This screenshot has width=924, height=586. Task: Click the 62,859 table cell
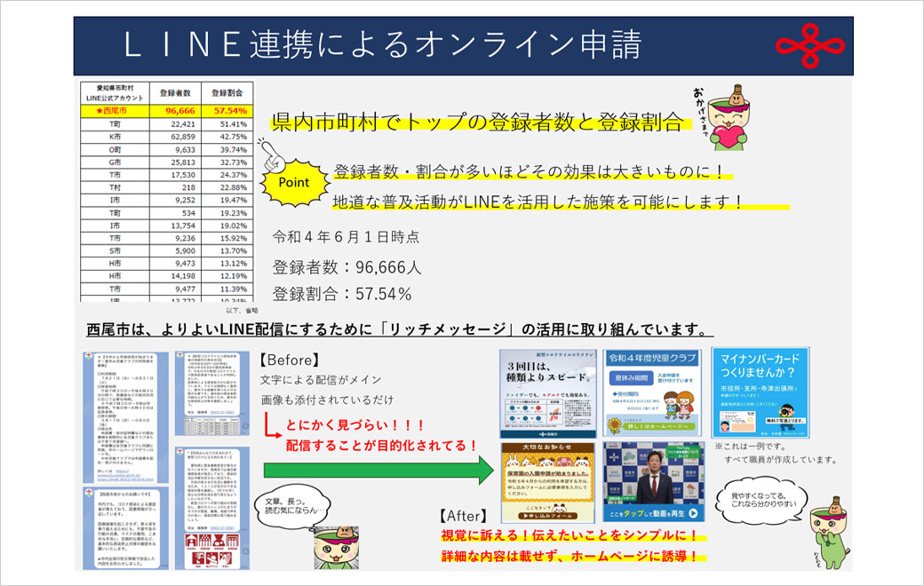(176, 137)
